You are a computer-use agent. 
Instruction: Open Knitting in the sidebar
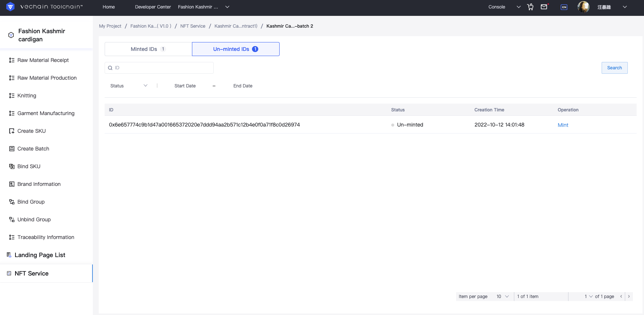point(27,96)
